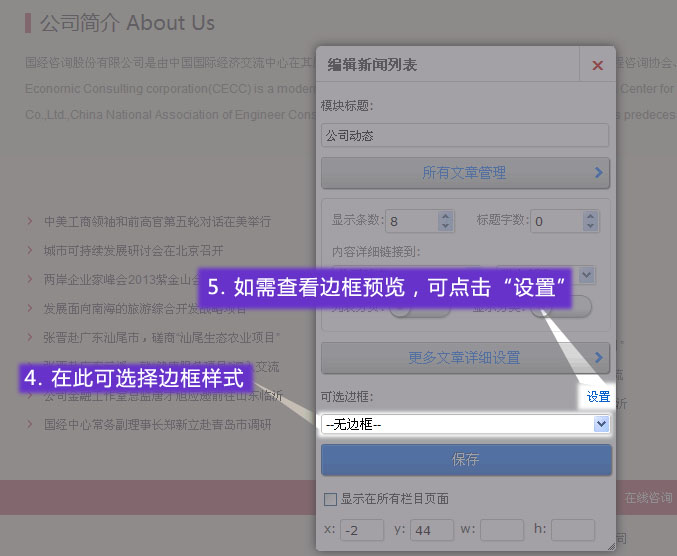The width and height of the screenshot is (677, 556).
Task: Click the w width field
Action: [501, 530]
